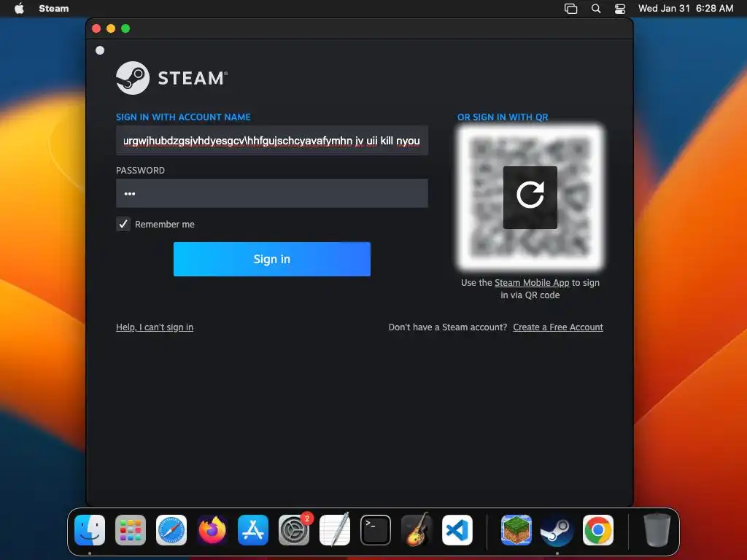Close the Steam login window
Screen dimensions: 747x560
click(x=96, y=28)
